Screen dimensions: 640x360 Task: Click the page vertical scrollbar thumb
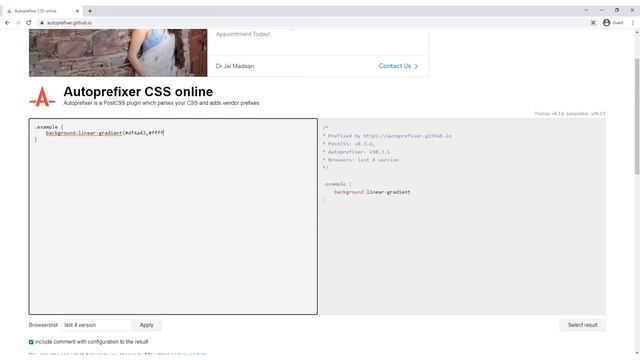tap(637, 116)
